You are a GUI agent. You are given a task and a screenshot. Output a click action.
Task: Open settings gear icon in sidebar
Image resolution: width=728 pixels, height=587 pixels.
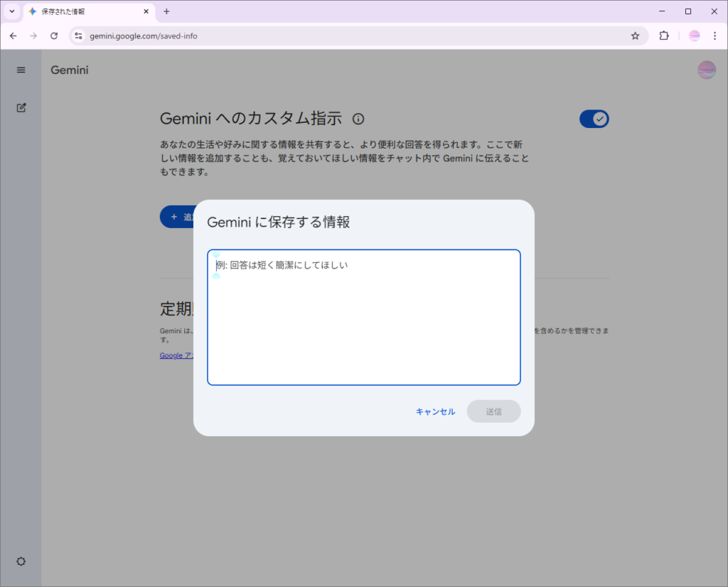click(21, 561)
